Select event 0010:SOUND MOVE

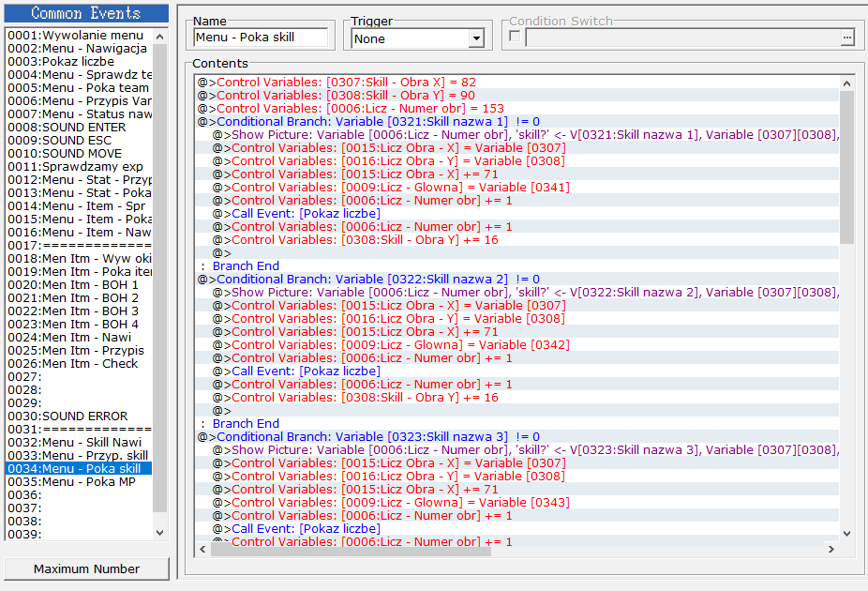(x=79, y=154)
